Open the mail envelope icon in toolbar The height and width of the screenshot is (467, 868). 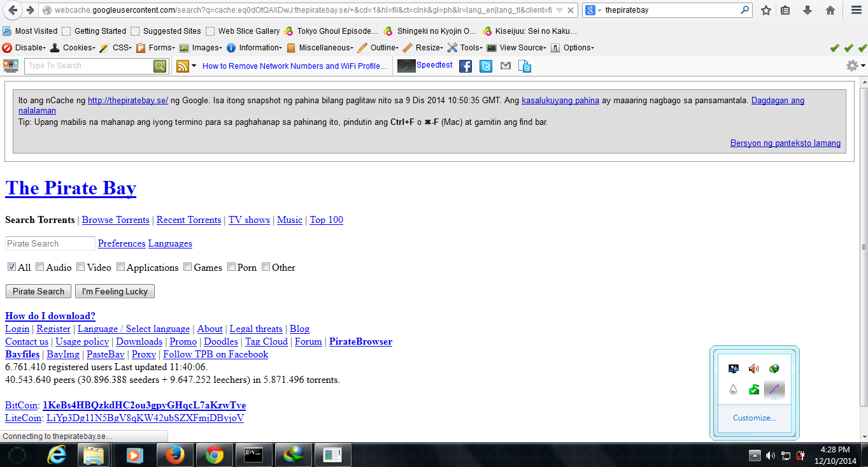pos(506,66)
